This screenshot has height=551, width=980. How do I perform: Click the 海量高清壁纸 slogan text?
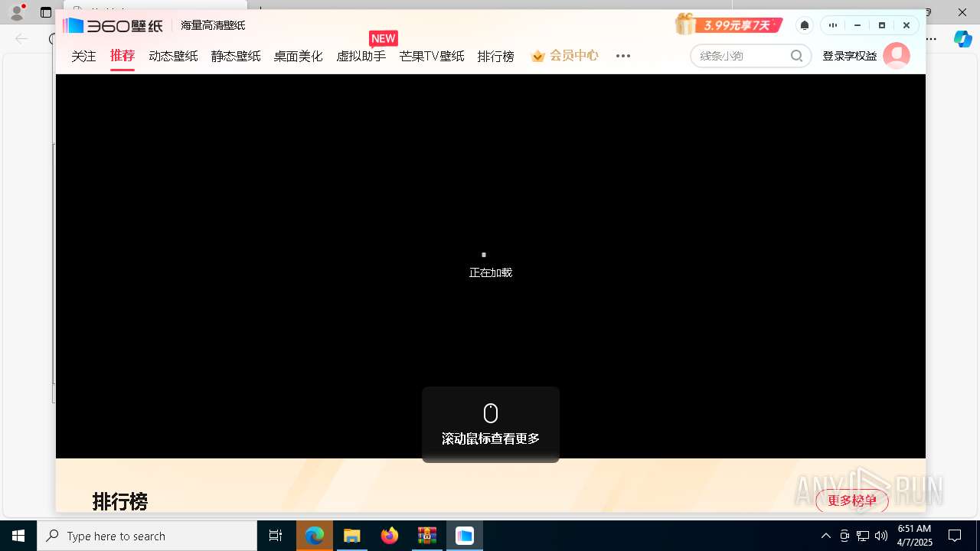(x=213, y=25)
